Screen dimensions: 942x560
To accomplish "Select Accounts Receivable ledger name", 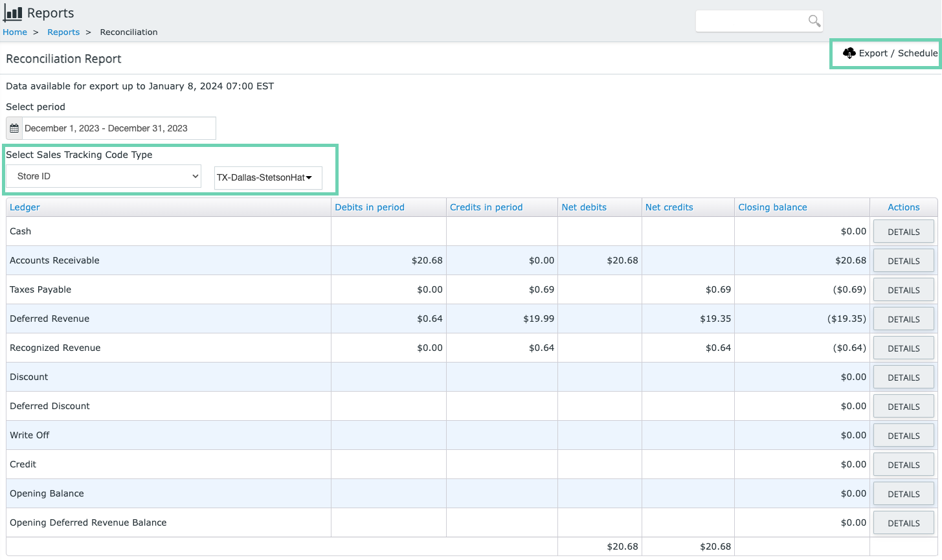I will [54, 260].
